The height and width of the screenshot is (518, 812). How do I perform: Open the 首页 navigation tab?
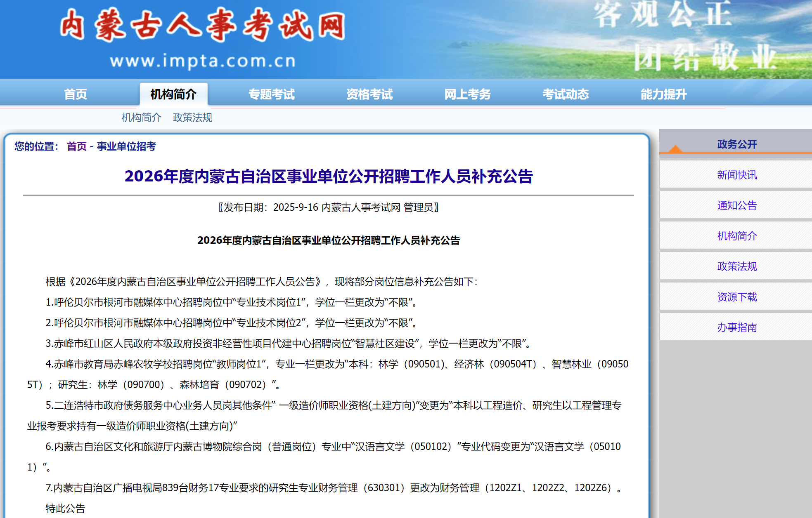click(x=76, y=94)
